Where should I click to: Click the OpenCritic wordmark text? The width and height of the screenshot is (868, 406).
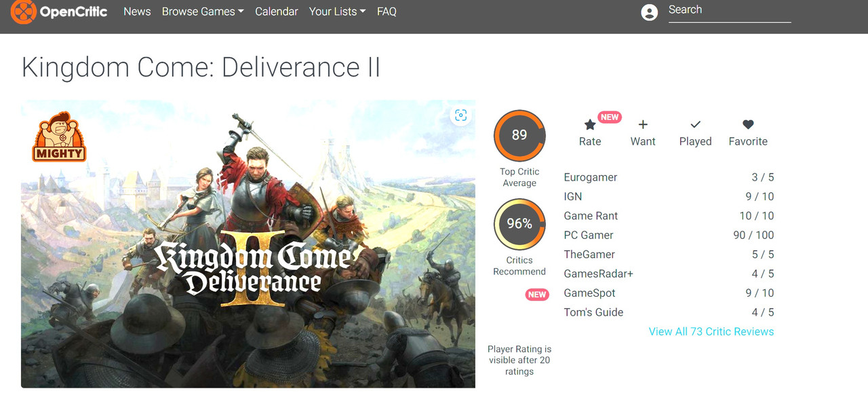[74, 12]
